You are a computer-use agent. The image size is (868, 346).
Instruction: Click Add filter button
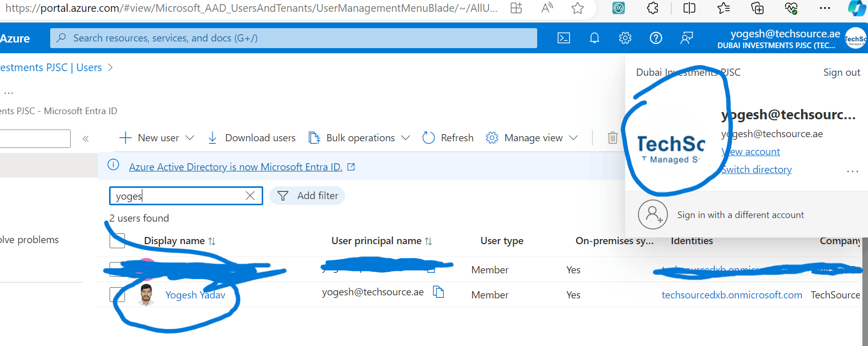(x=307, y=196)
